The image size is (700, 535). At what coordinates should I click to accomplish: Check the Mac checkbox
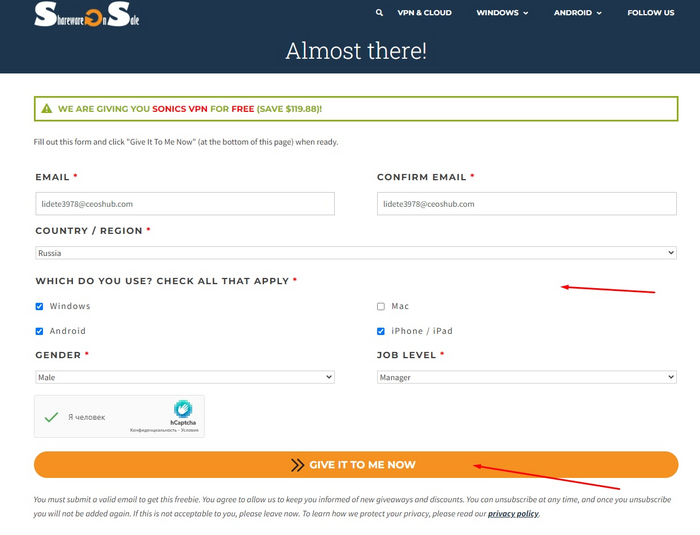click(381, 306)
